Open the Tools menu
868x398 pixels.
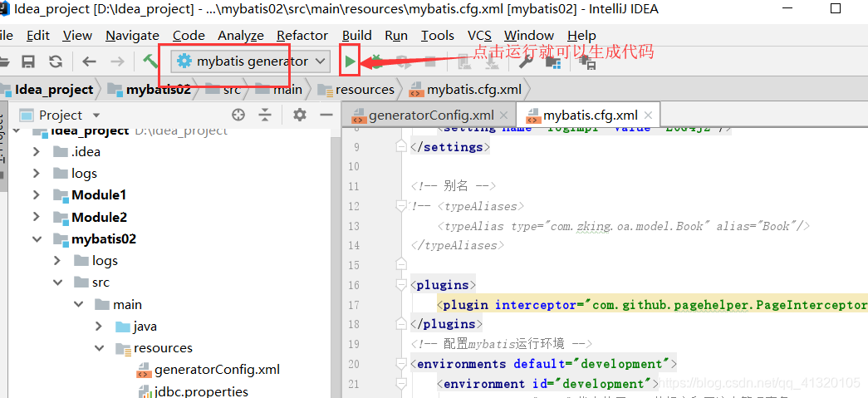tap(437, 36)
